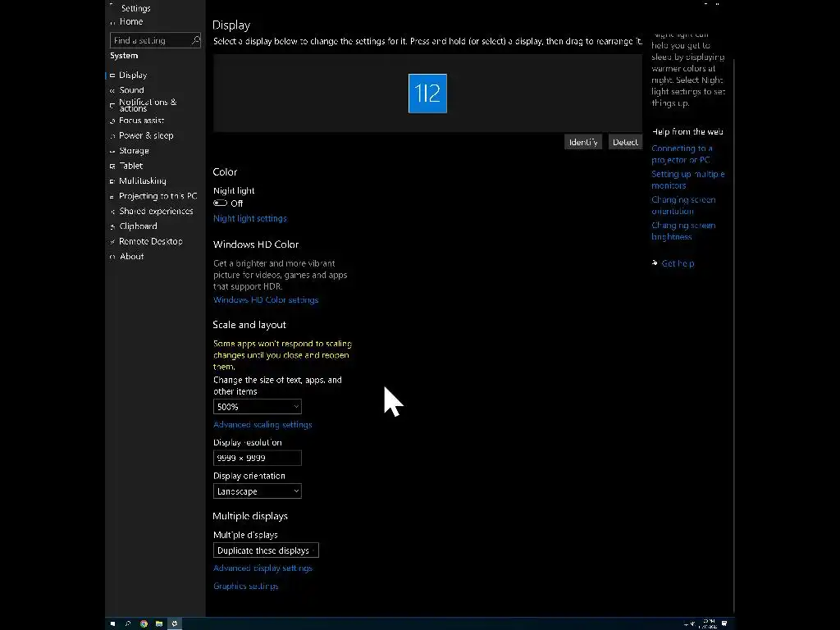
Task: Open Changing screen brightness help link
Action: click(x=683, y=231)
